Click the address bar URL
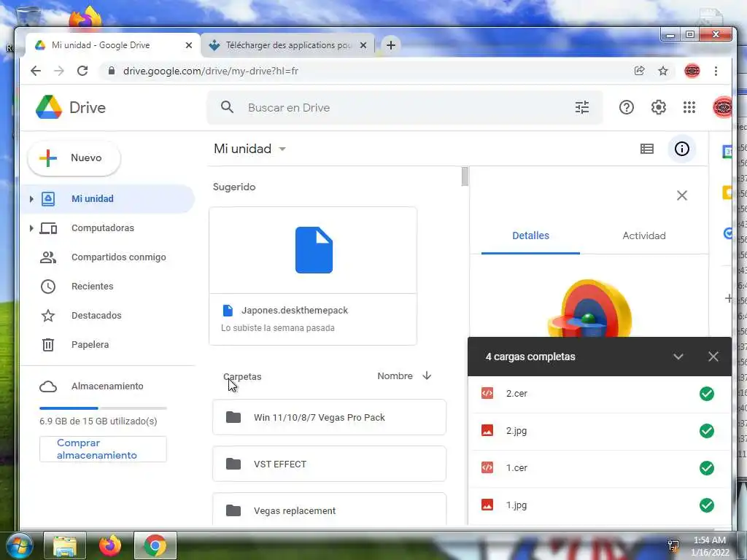This screenshot has width=747, height=560. coord(211,71)
